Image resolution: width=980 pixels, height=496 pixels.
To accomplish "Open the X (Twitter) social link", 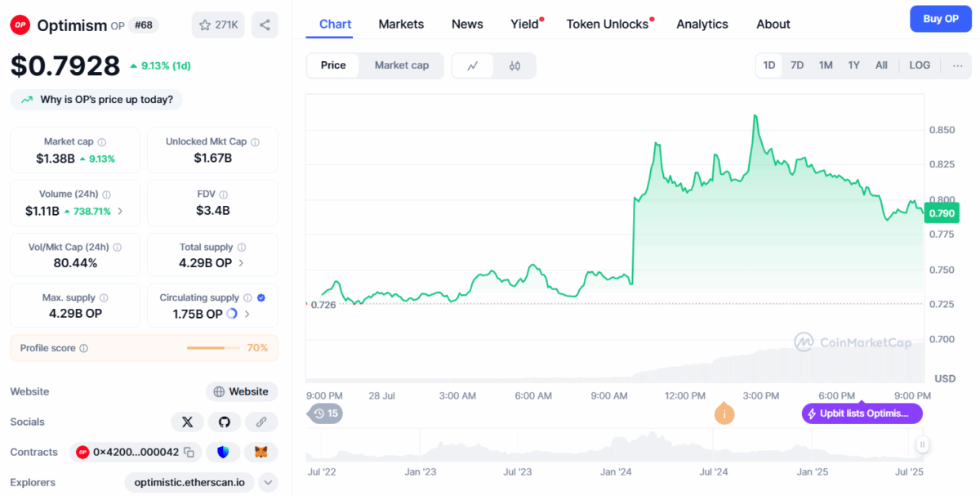I will coord(187,422).
